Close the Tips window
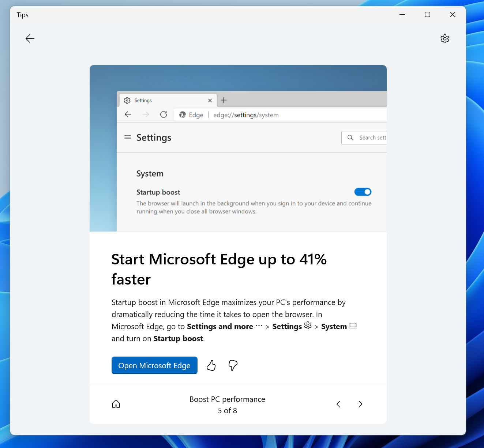 (453, 15)
